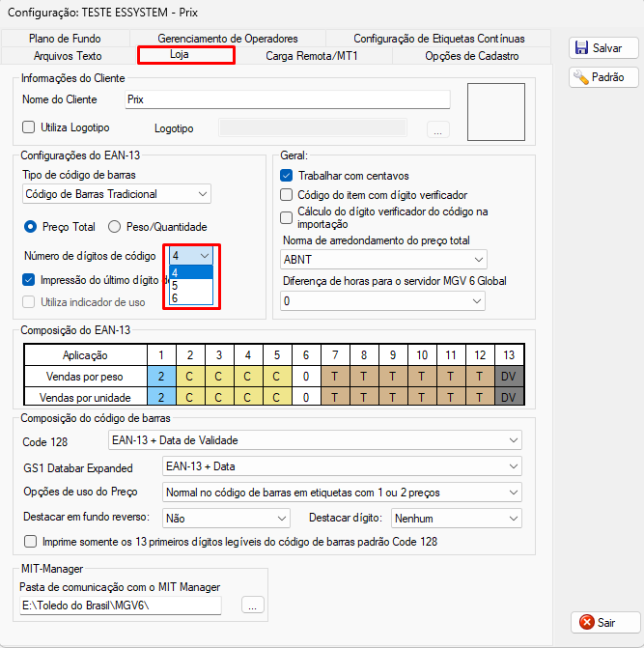Open the ABNT rounding norm dropdown

point(383,260)
